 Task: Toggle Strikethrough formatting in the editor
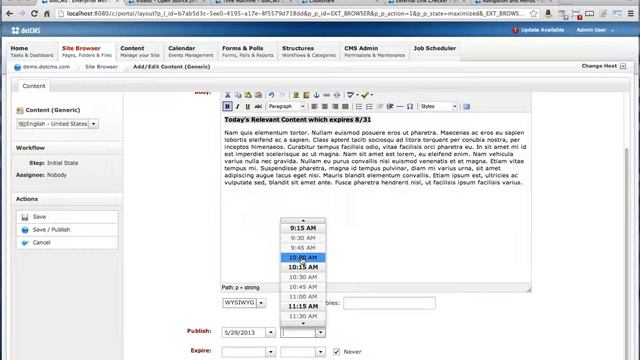(258, 107)
